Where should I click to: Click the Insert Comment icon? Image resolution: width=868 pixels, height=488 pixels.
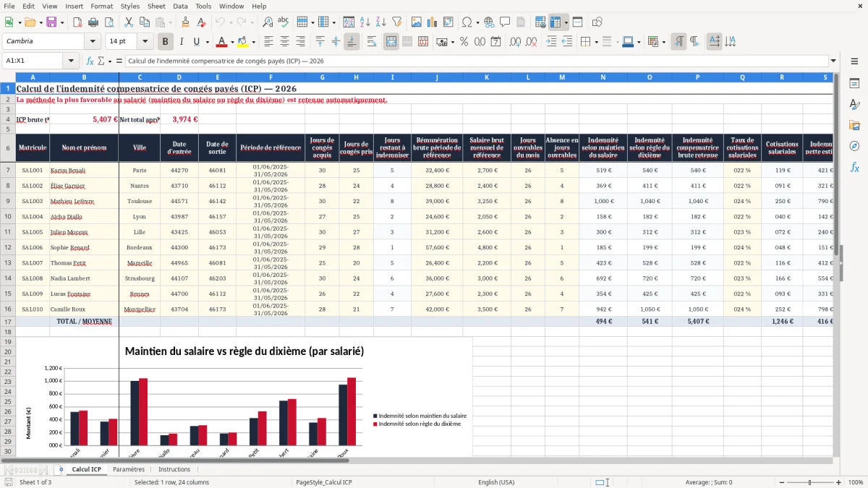point(505,22)
